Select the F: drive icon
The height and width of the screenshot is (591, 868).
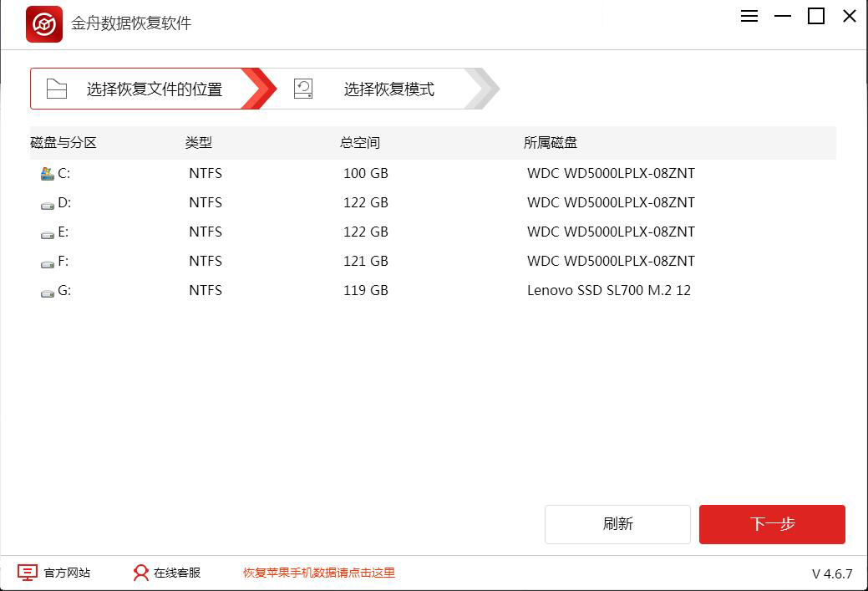[48, 264]
